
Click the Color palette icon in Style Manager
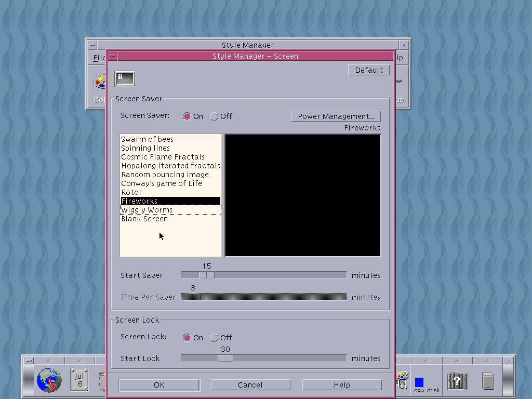99,82
